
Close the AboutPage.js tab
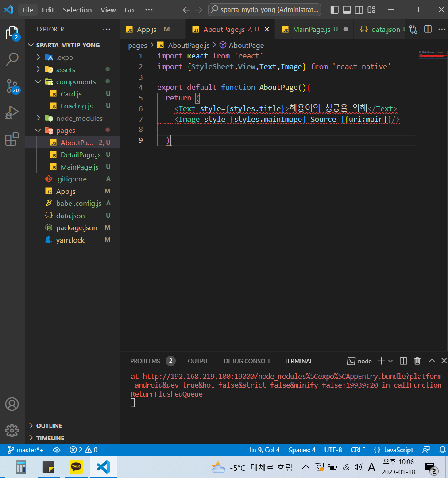pos(267,29)
